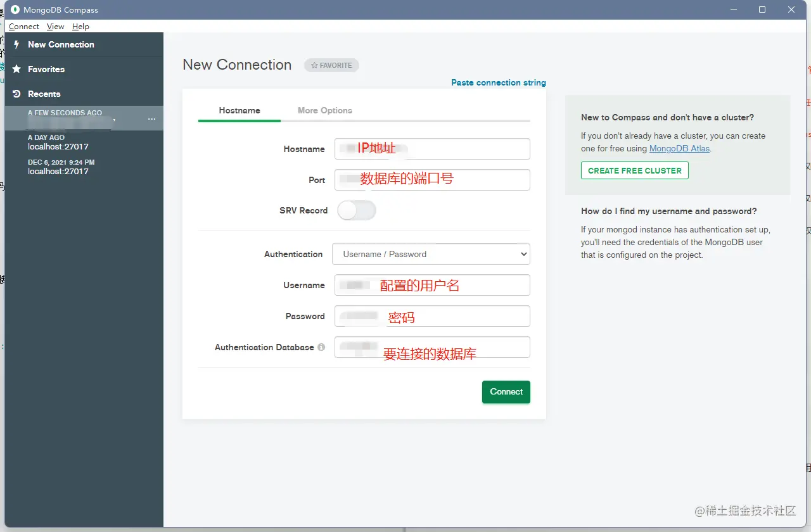Select the New Connection lightning bolt icon
Viewport: 811px width, 532px height.
pyautogui.click(x=15, y=44)
